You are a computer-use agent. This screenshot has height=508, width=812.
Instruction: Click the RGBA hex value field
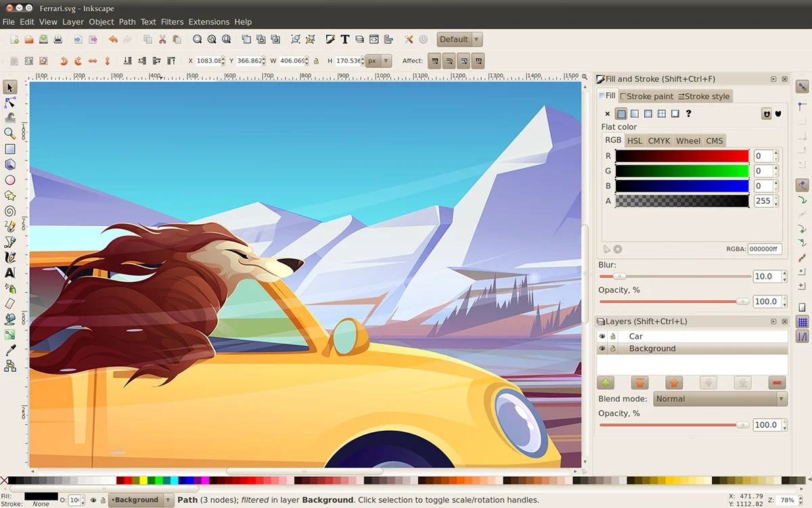(765, 249)
